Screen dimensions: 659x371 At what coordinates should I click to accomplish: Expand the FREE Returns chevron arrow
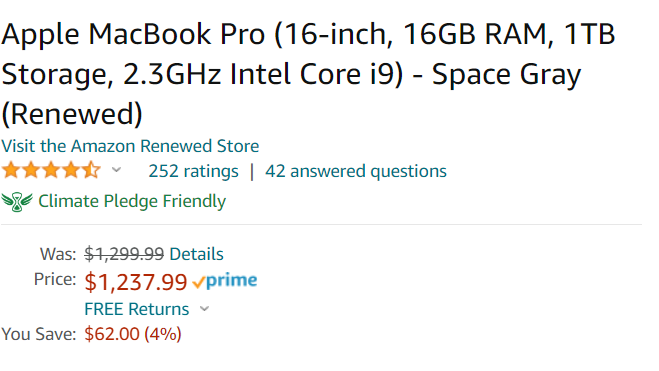point(204,309)
